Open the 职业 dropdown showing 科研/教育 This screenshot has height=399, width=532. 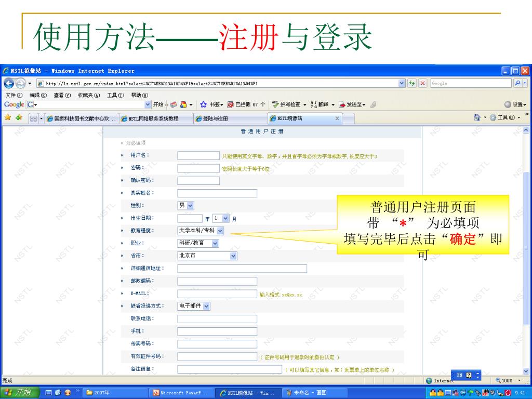tap(198, 243)
